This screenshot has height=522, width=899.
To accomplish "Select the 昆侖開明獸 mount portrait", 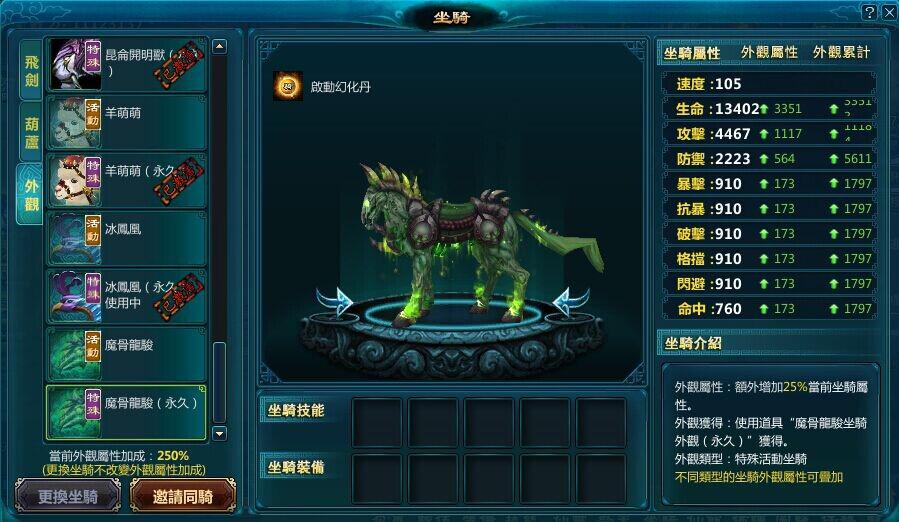I will click(x=75, y=64).
